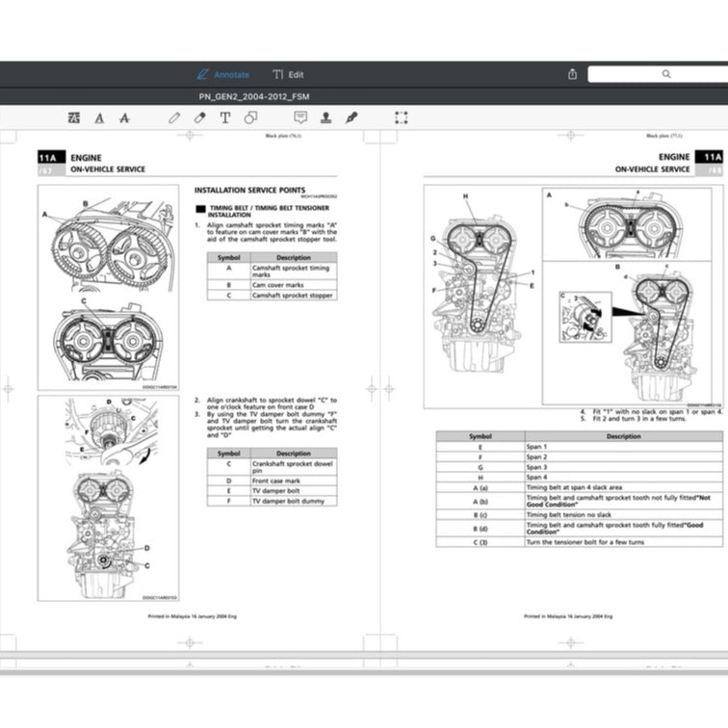Select the stamp tool
The image size is (728, 728).
(x=325, y=117)
